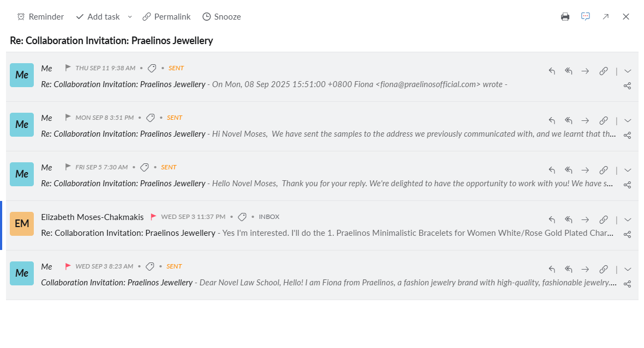Snooze this conversation
This screenshot has height=348, width=644.
[221, 17]
